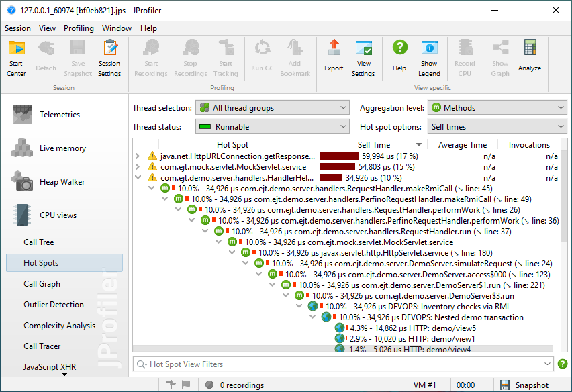Open JavaScript XHR view
The height and width of the screenshot is (392, 572).
pyautogui.click(x=50, y=367)
